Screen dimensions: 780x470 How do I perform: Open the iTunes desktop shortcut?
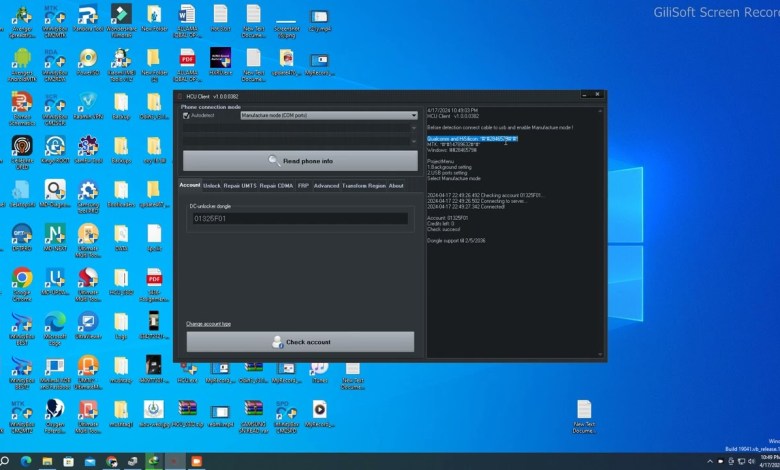coord(319,368)
